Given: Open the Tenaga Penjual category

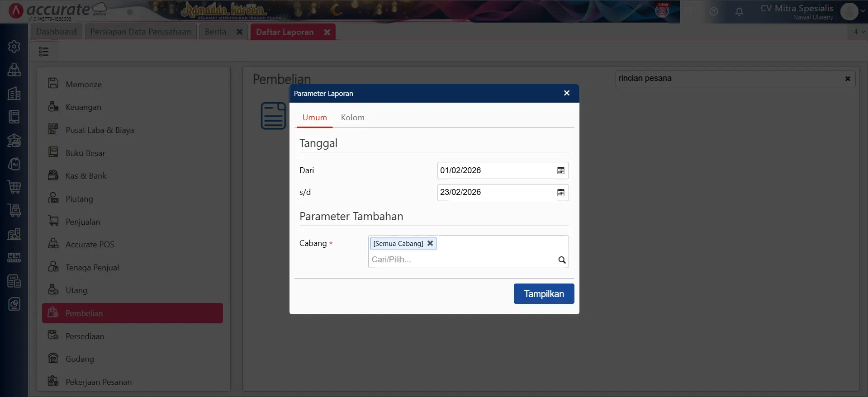Looking at the screenshot, I should [x=132, y=268].
